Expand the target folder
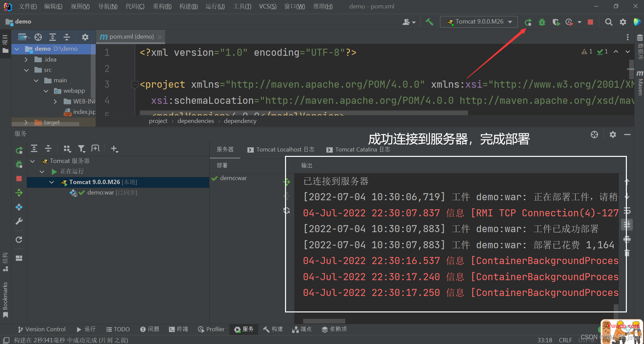 [26, 122]
